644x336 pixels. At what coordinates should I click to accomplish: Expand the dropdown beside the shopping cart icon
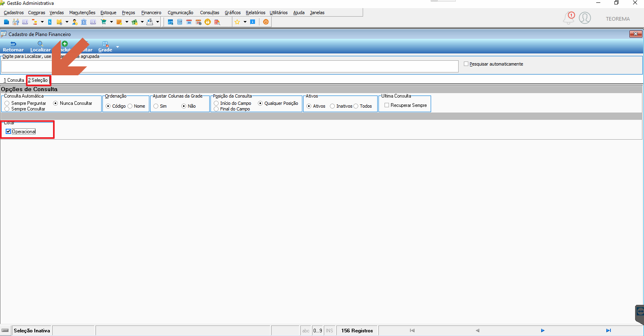click(111, 22)
